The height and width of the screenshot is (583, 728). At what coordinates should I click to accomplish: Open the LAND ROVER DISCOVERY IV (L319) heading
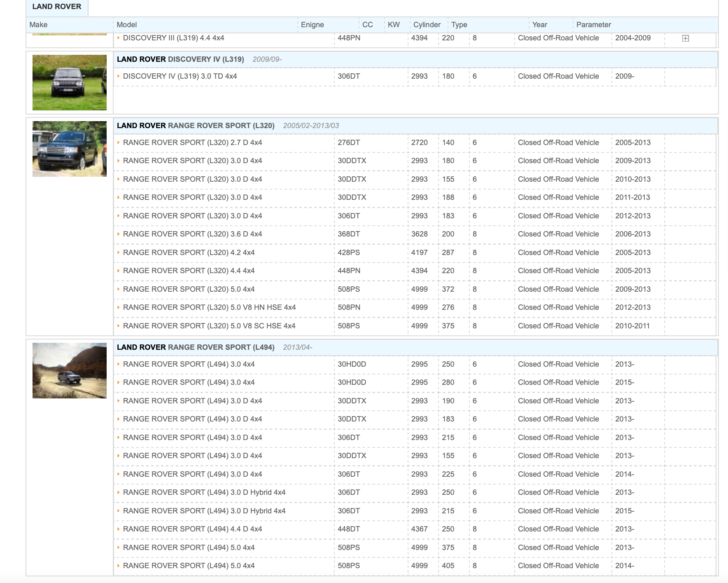(x=180, y=59)
